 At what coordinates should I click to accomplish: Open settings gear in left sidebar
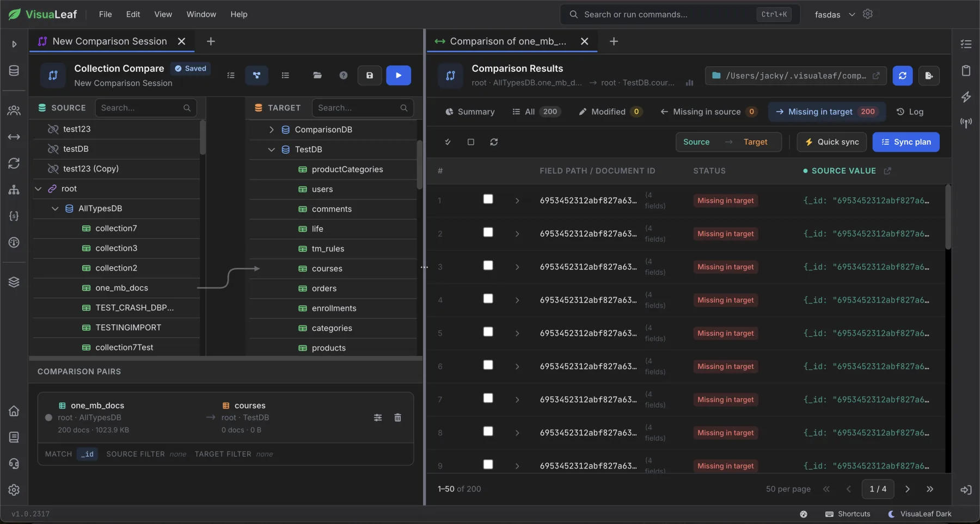click(x=14, y=490)
